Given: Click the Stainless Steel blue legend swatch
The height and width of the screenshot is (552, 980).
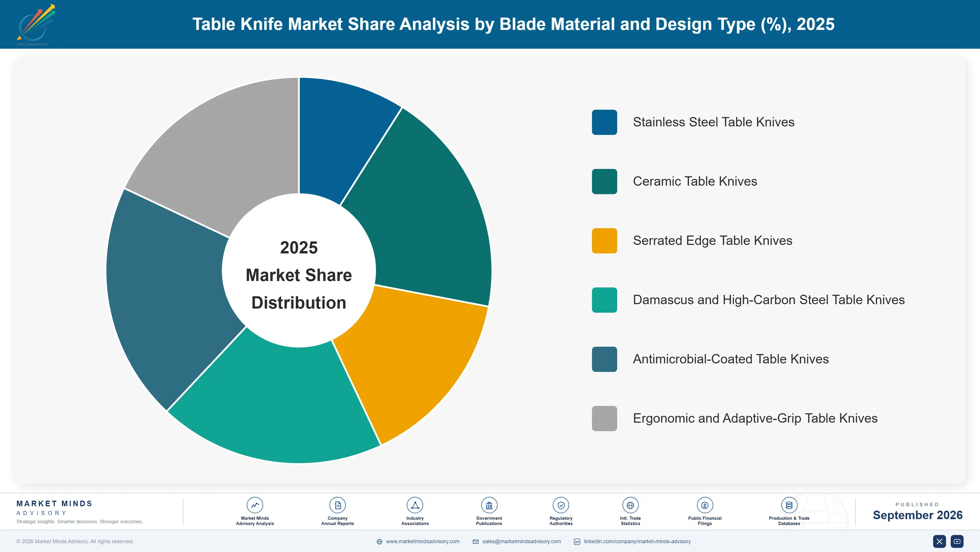Looking at the screenshot, I should click(x=605, y=122).
